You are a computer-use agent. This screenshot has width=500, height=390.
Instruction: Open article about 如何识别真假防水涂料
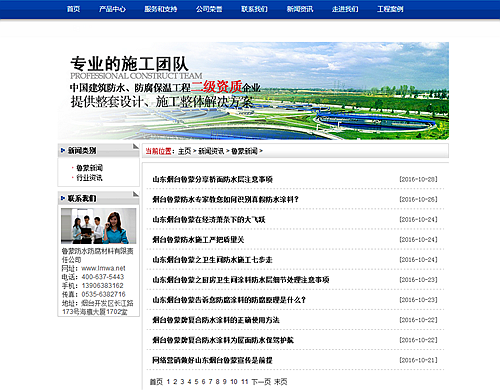pos(226,199)
